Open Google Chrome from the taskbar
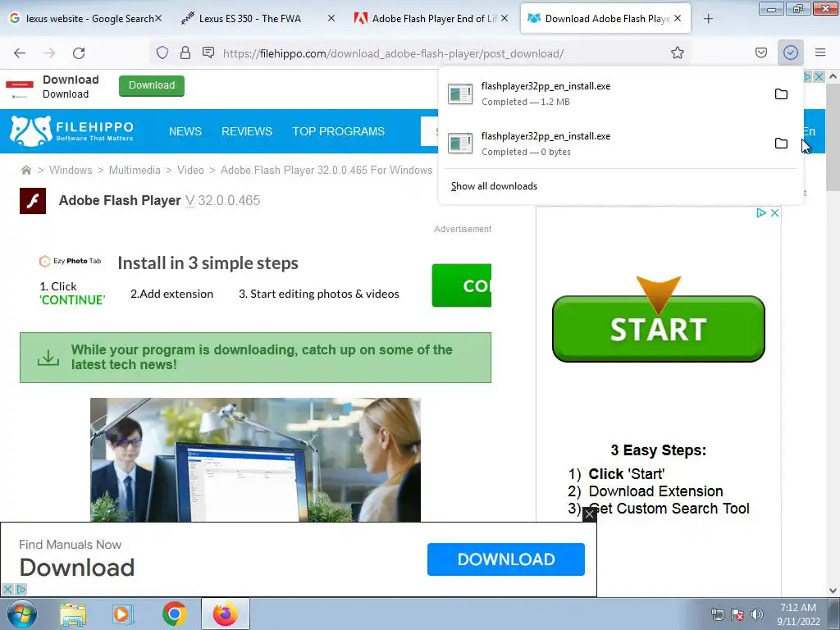This screenshot has width=840, height=630. point(174,614)
